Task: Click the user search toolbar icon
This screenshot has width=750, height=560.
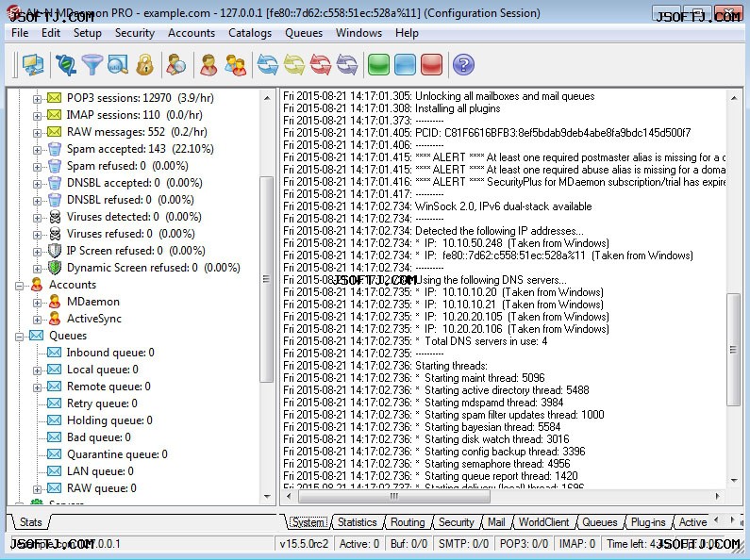Action: click(x=176, y=65)
